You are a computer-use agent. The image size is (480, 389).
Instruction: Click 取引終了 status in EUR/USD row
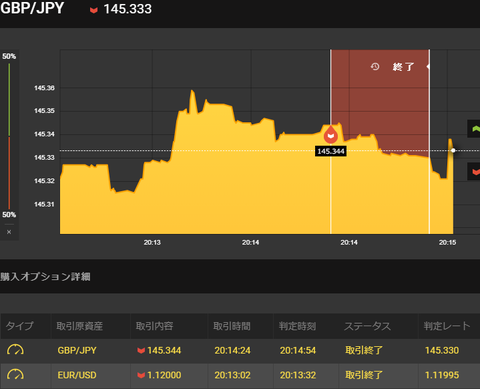coord(364,375)
